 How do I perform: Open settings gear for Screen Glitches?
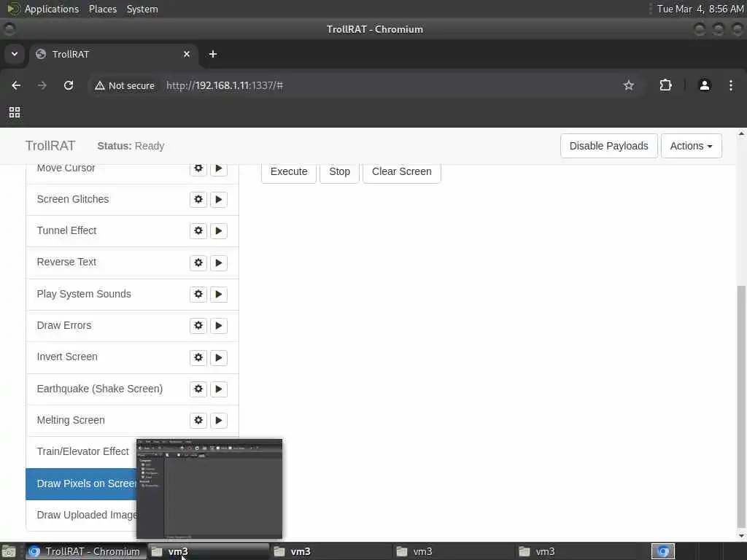click(198, 199)
